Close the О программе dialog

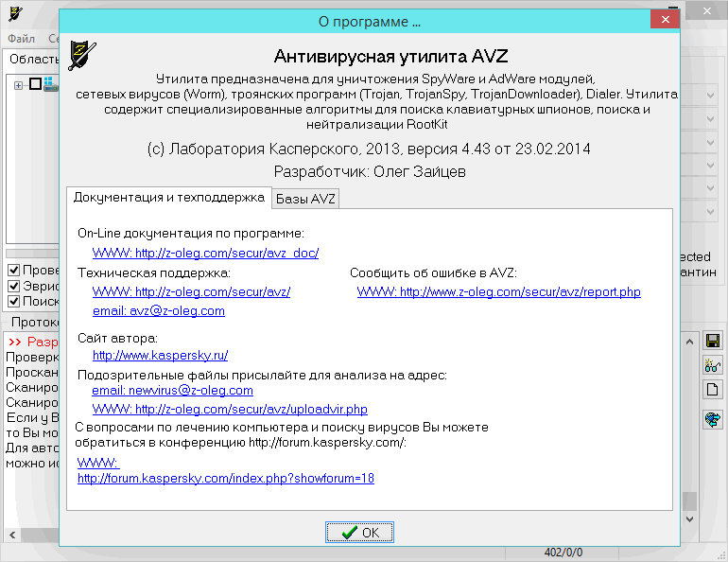665,19
